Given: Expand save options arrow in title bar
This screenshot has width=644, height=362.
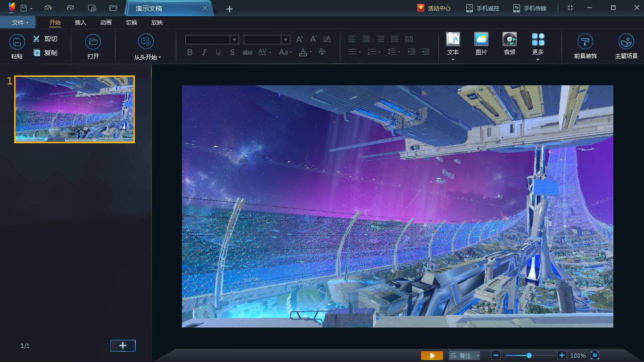Looking at the screenshot, I should pos(31,8).
